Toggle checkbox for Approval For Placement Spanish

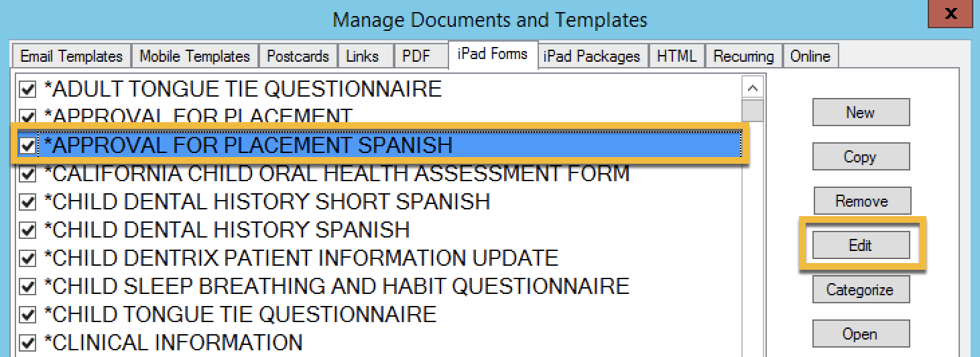click(27, 146)
